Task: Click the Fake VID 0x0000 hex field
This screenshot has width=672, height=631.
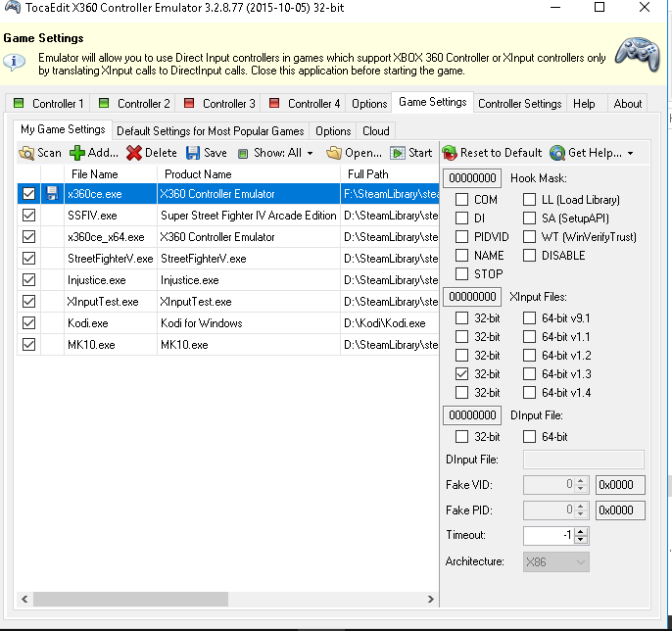Action: click(620, 485)
